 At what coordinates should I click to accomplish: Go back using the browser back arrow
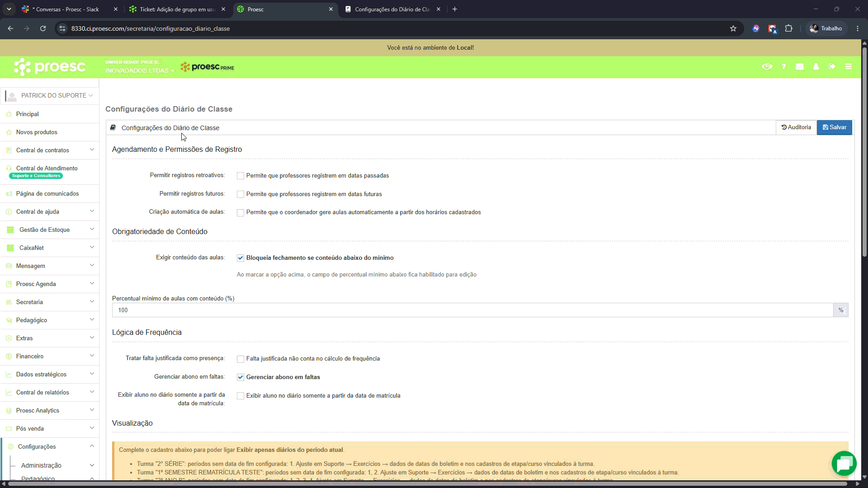(x=10, y=28)
